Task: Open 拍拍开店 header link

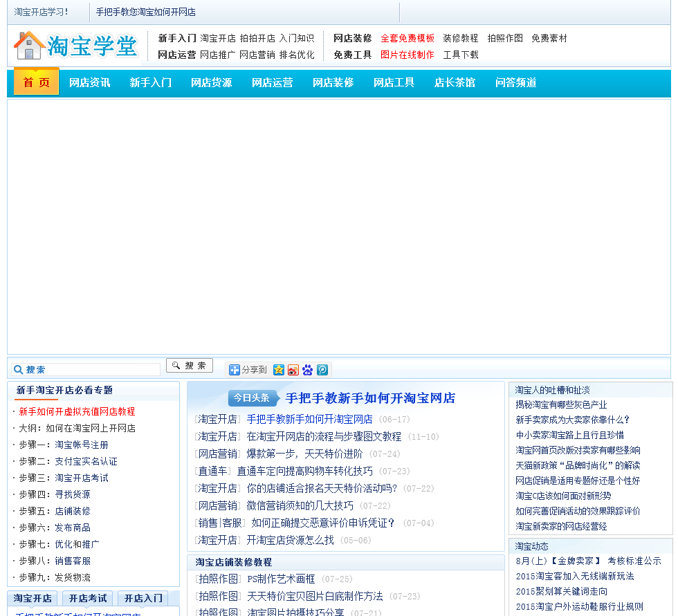Action: pyautogui.click(x=257, y=38)
